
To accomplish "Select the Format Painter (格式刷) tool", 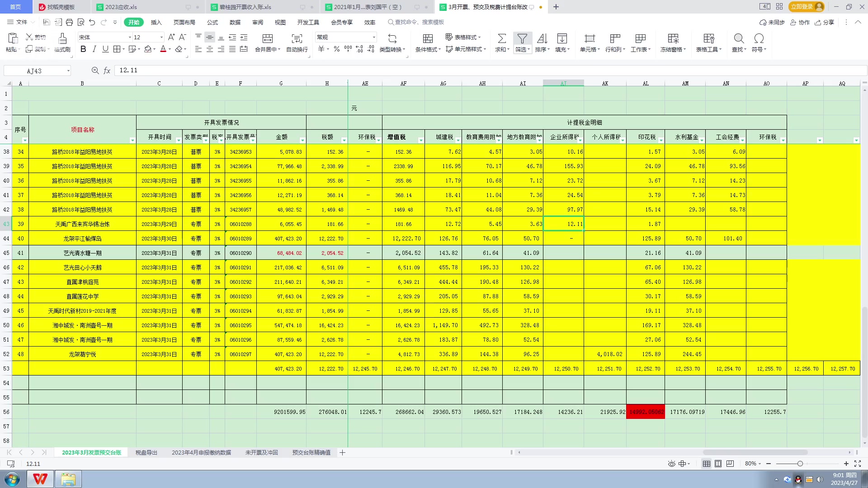I will tap(62, 43).
